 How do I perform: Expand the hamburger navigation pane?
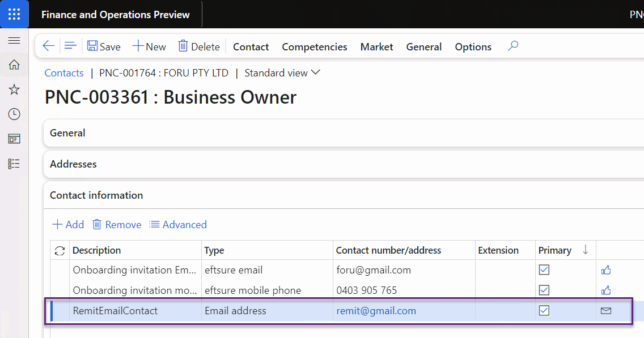14,40
